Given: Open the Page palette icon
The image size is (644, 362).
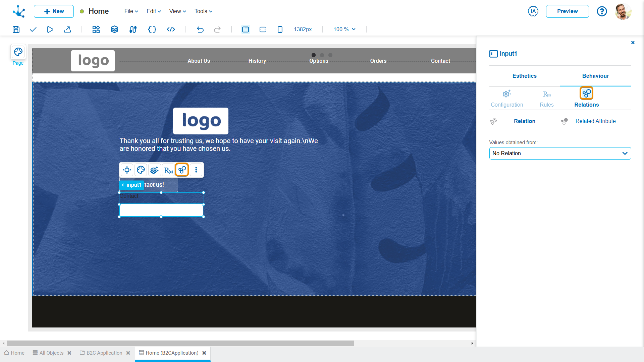Looking at the screenshot, I should point(18,52).
